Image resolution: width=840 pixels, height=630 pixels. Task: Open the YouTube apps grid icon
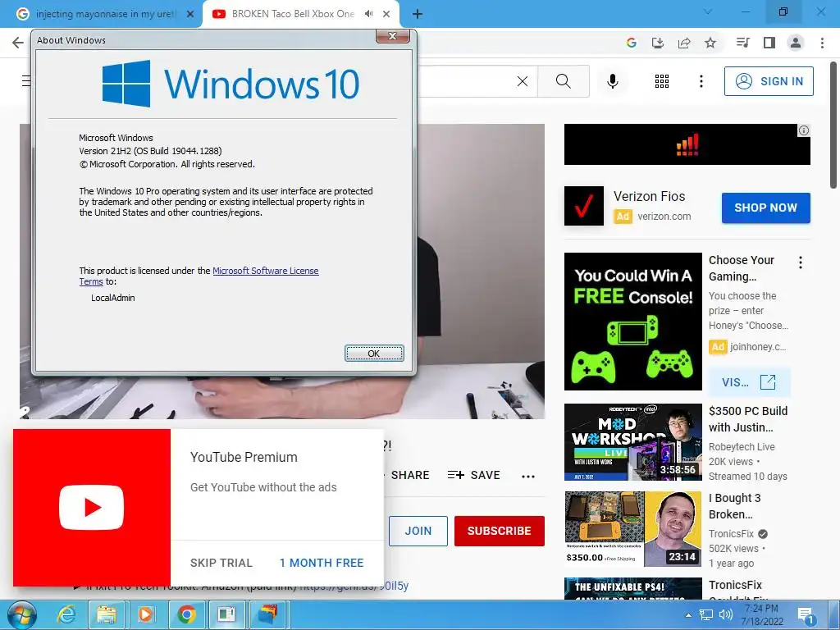(662, 81)
